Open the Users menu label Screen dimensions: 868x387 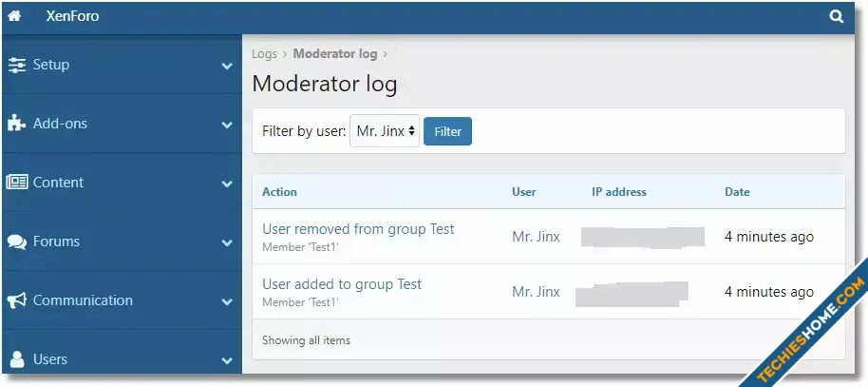(49, 359)
